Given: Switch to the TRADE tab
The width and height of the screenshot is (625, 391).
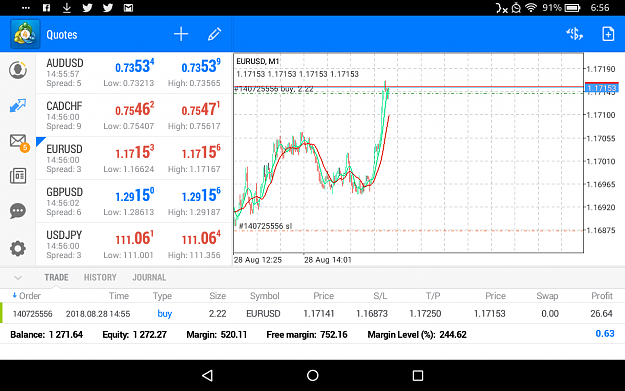Looking at the screenshot, I should coord(56,277).
